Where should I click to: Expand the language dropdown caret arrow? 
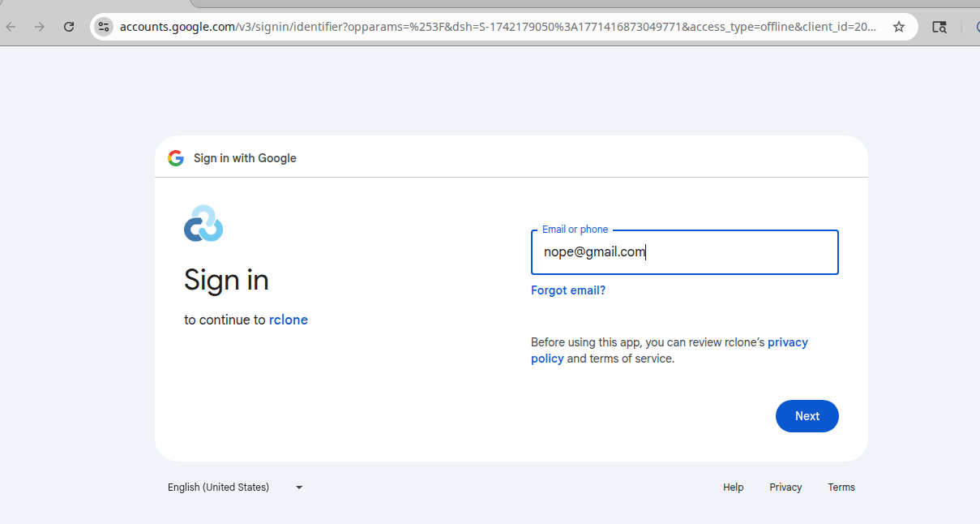point(299,487)
